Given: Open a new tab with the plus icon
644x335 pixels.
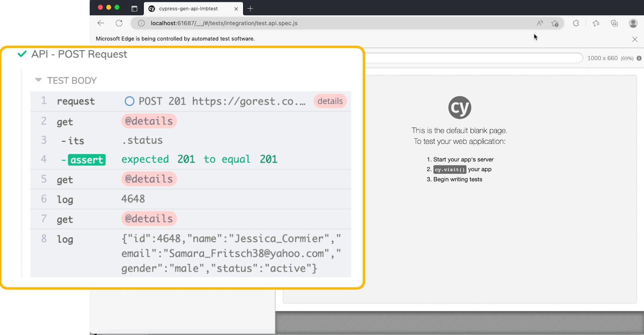Looking at the screenshot, I should click(250, 8).
